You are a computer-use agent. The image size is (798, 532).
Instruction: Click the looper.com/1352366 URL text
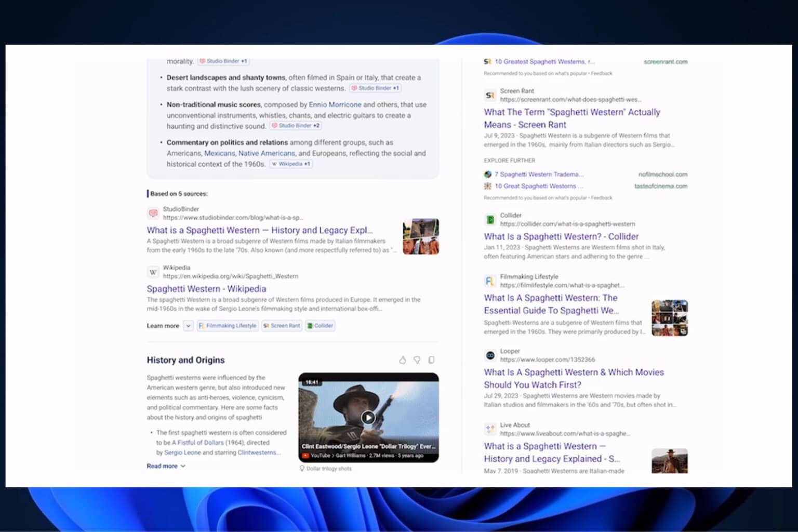[x=548, y=360]
